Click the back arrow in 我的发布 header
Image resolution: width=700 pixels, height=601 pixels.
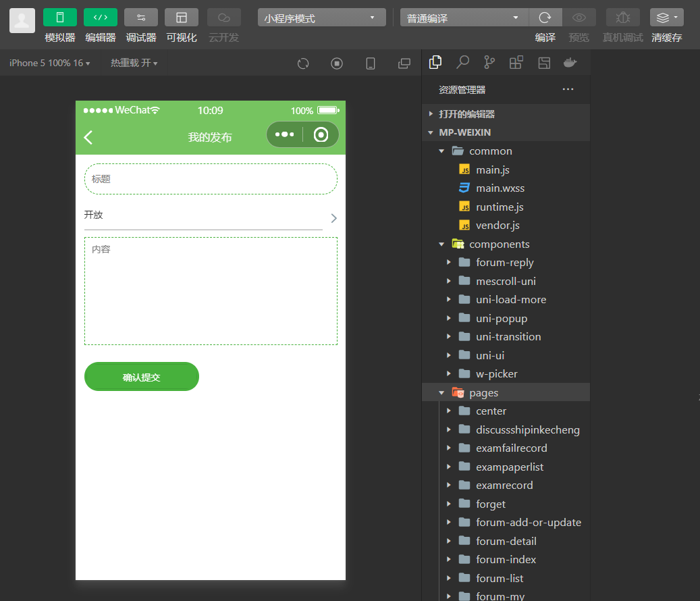pyautogui.click(x=88, y=137)
